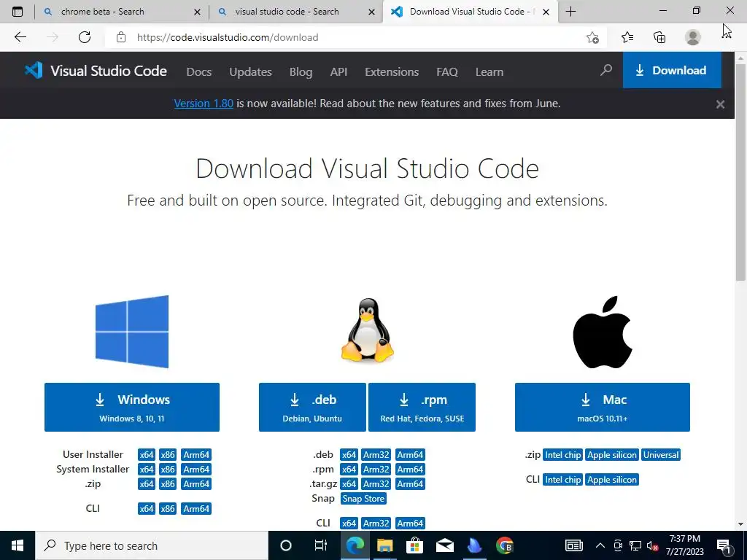Viewport: 747px width, 560px height.
Task: Open Cortana circle icon in taskbar
Action: click(x=285, y=545)
